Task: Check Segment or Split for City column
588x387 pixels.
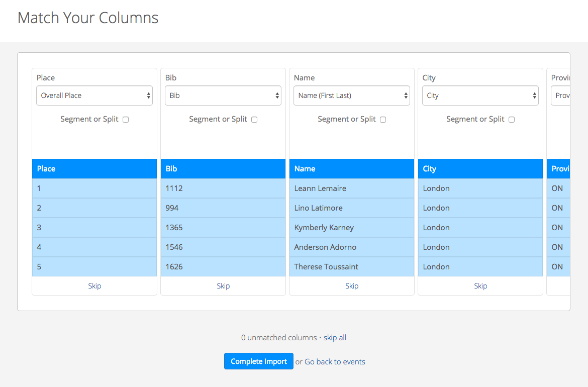Action: pyautogui.click(x=512, y=120)
